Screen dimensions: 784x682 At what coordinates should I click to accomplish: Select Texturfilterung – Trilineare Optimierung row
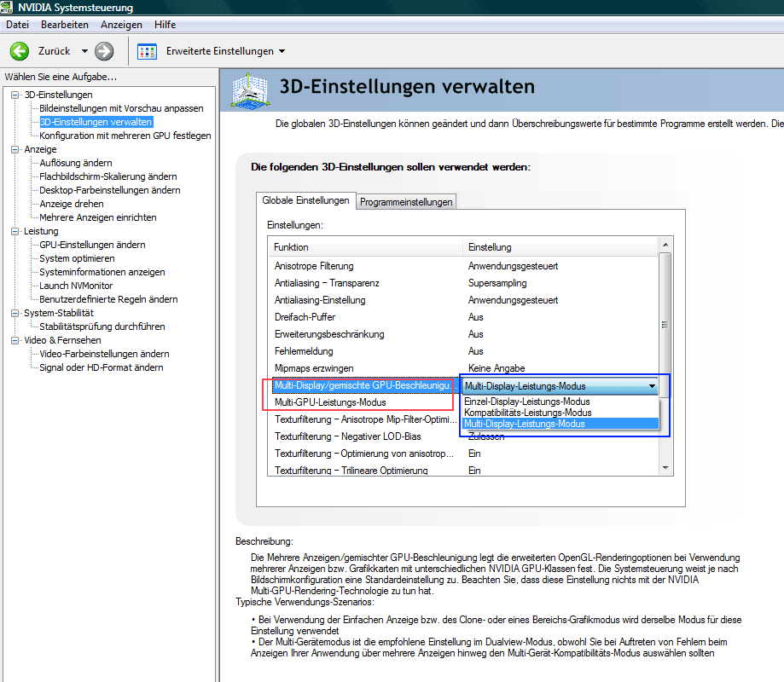pyautogui.click(x=462, y=471)
